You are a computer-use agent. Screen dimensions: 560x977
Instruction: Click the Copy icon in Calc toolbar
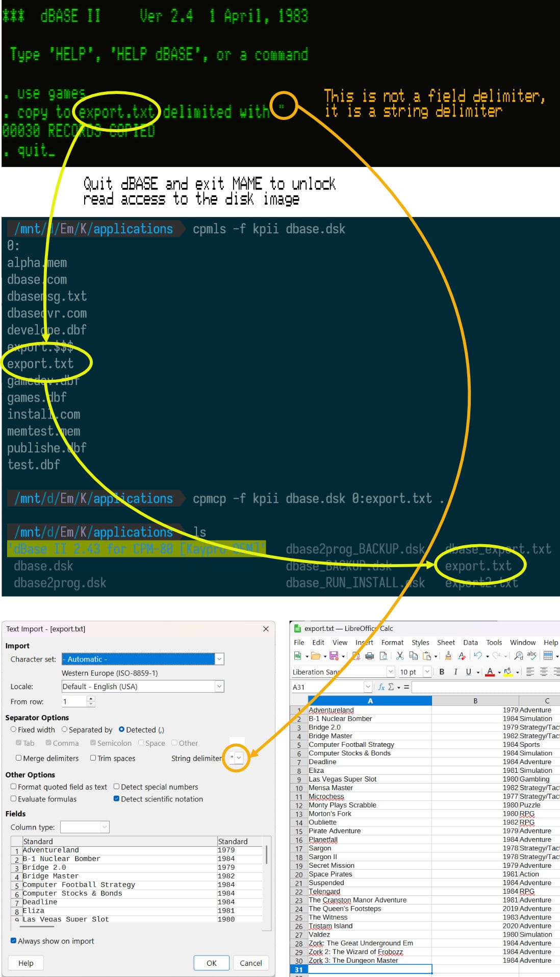tap(414, 655)
